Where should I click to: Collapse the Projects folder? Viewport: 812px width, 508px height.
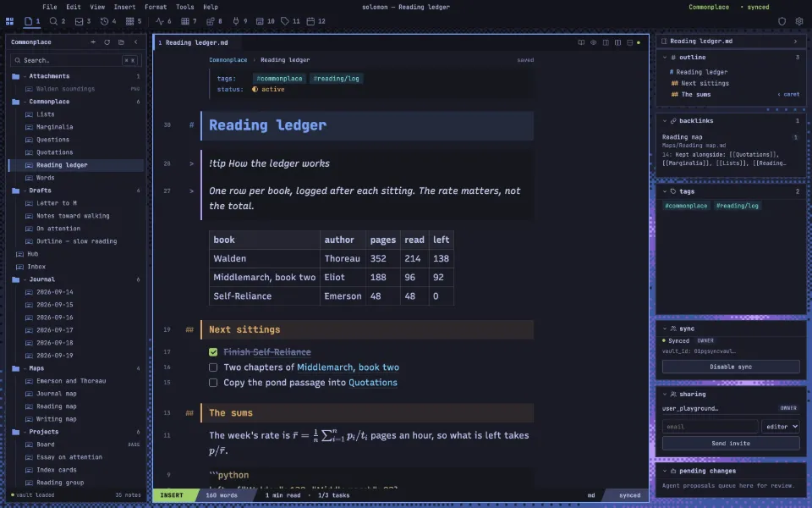pyautogui.click(x=25, y=432)
